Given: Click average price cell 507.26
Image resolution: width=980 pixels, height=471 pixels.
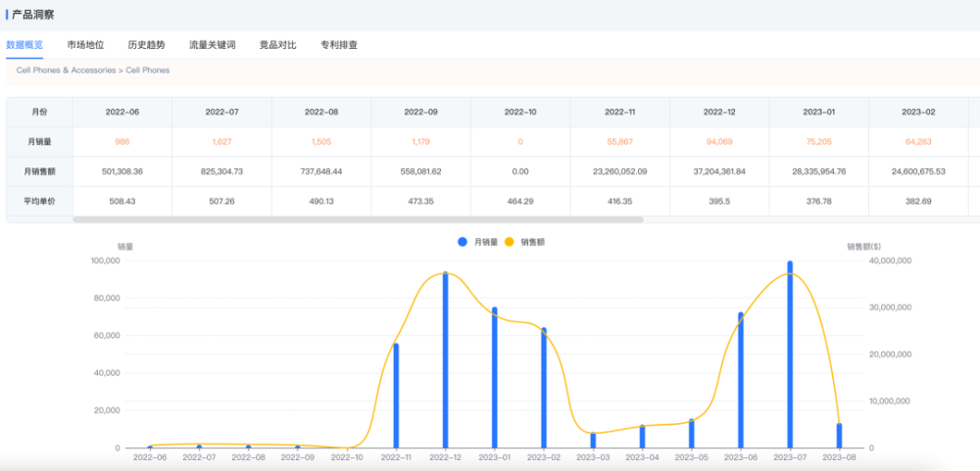Looking at the screenshot, I should pyautogui.click(x=221, y=201).
